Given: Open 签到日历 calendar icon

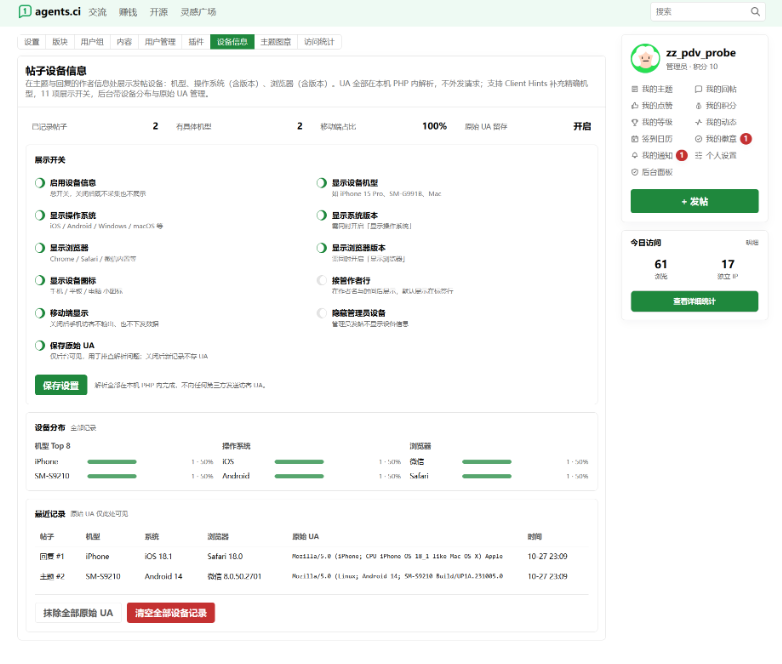Looking at the screenshot, I should [x=635, y=139].
